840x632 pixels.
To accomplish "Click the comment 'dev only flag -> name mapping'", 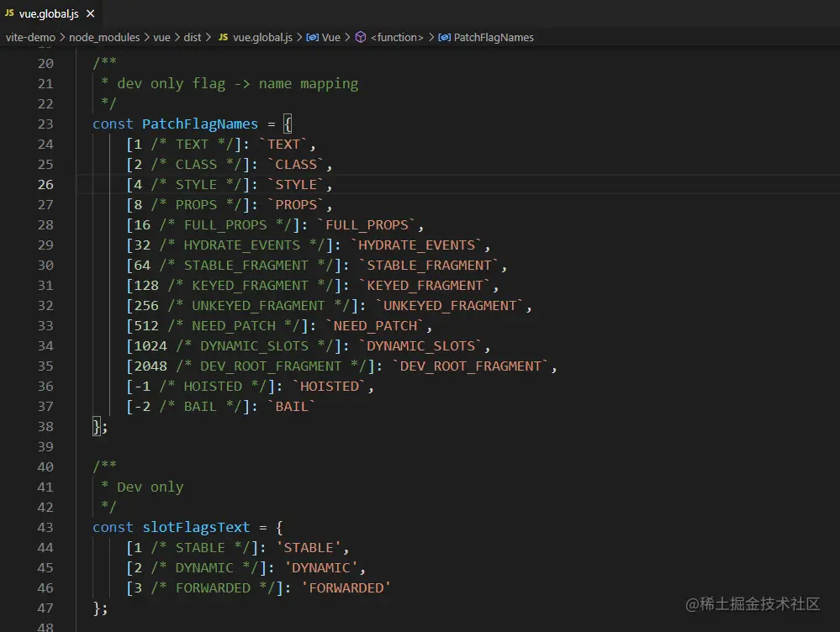I will (237, 84).
